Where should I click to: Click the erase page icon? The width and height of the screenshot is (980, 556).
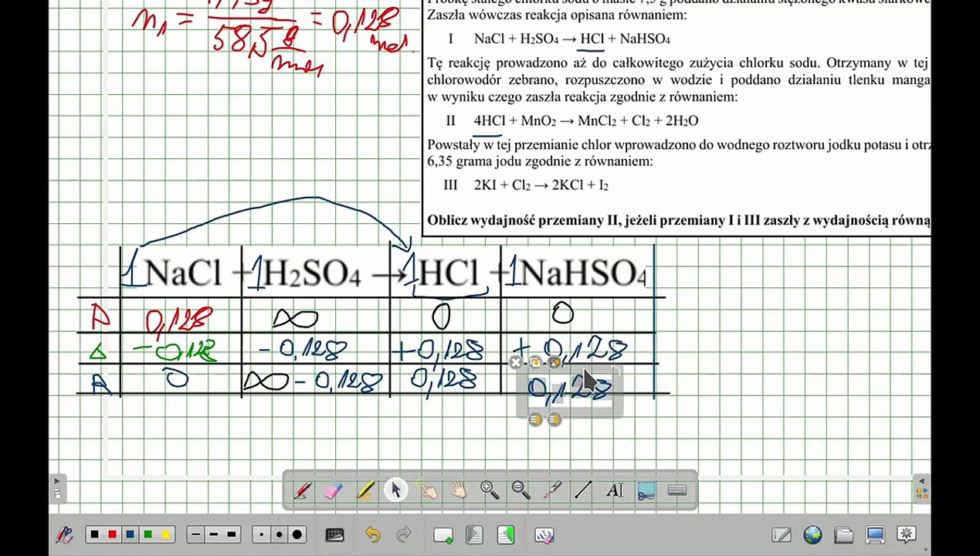[544, 534]
